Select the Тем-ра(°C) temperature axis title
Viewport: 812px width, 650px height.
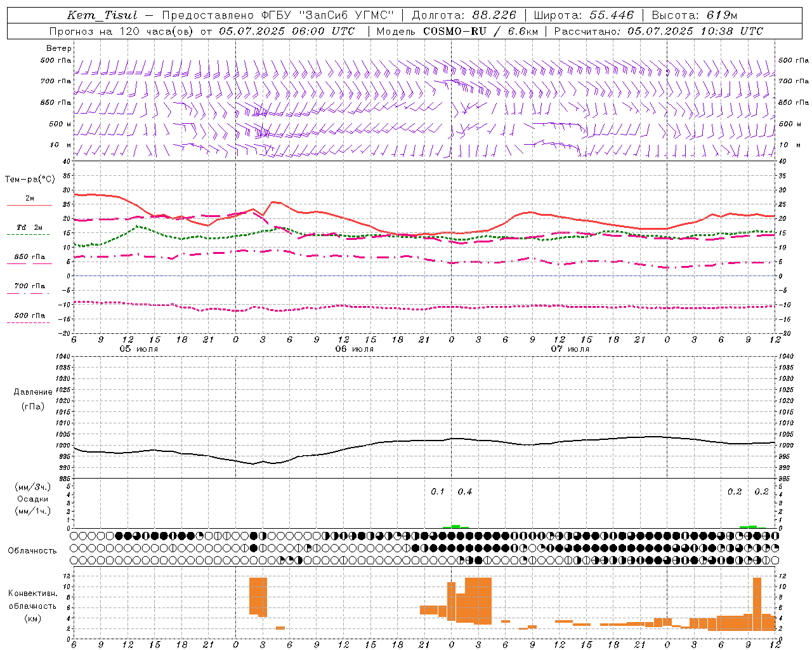tap(30, 180)
